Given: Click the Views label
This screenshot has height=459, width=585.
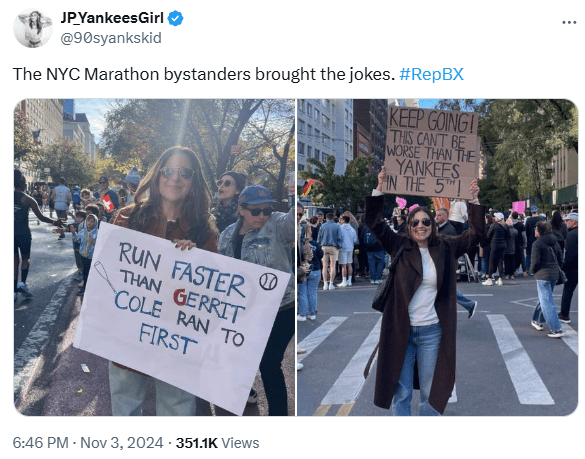Looking at the screenshot, I should [240, 443].
